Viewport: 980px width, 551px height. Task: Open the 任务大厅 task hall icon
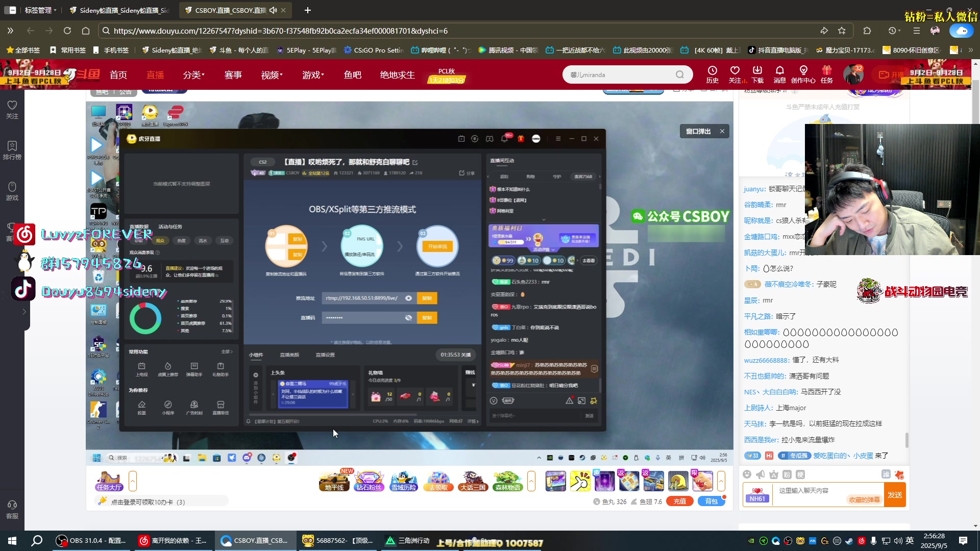[x=109, y=481]
